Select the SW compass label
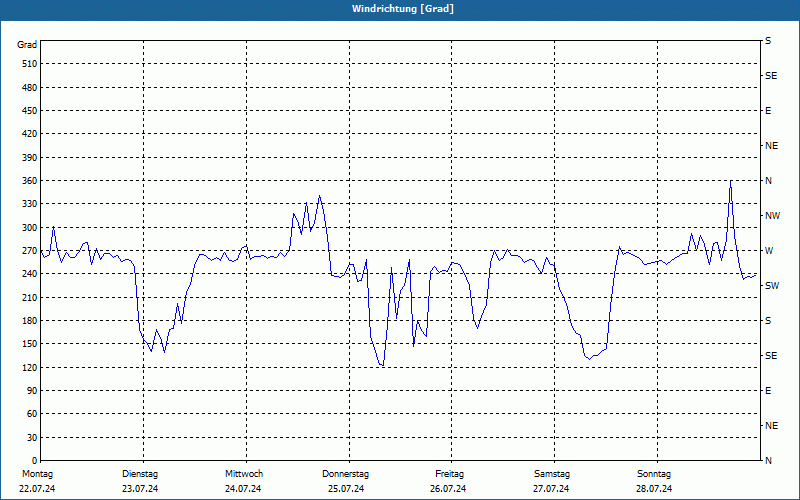Screen dimensions: 800x500 [x=772, y=286]
